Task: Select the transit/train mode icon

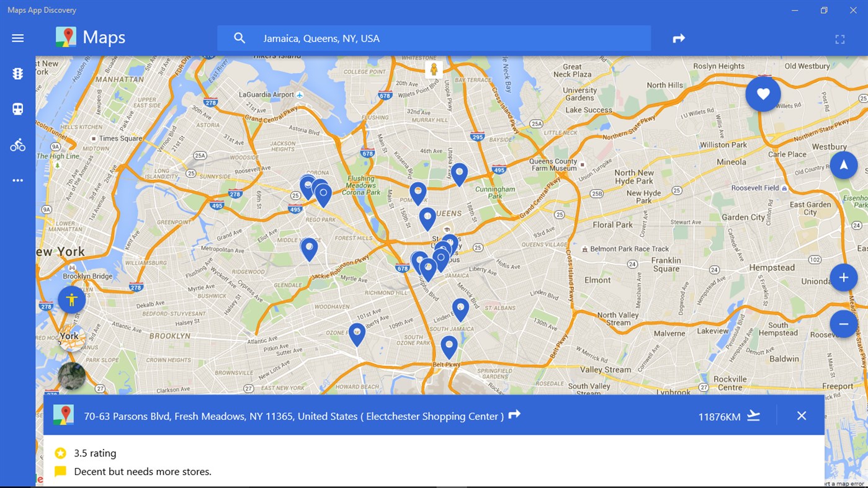Action: pyautogui.click(x=17, y=109)
